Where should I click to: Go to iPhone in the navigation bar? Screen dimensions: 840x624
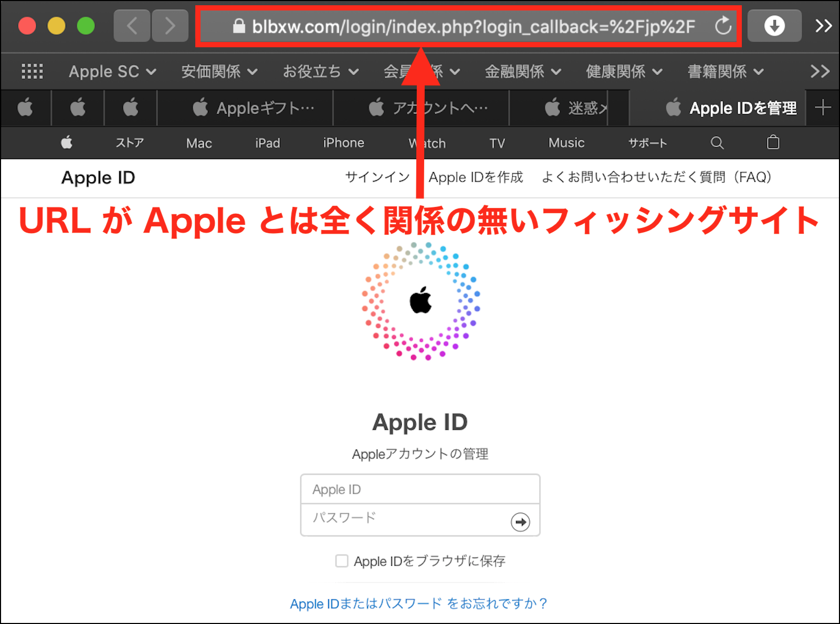[344, 143]
